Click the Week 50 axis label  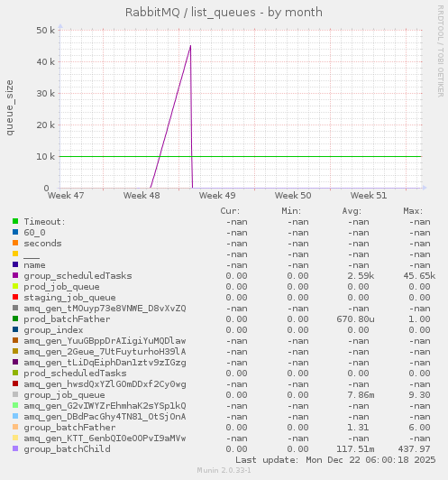293,195
